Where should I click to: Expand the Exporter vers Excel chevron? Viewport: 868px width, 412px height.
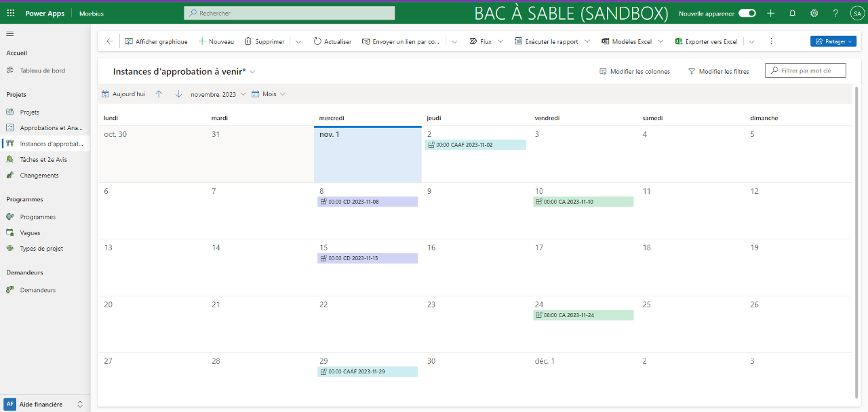(x=751, y=41)
